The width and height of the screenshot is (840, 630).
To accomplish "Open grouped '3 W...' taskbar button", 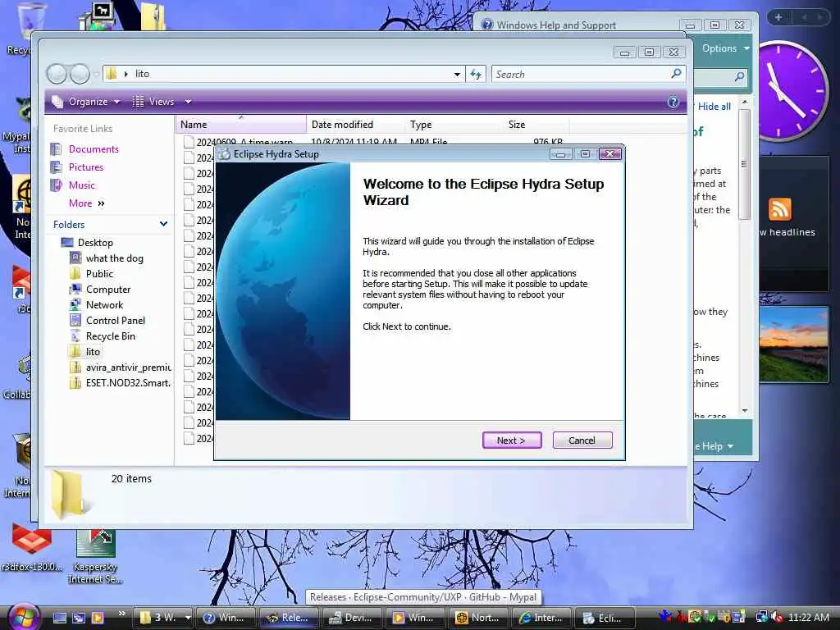I will click(x=164, y=618).
